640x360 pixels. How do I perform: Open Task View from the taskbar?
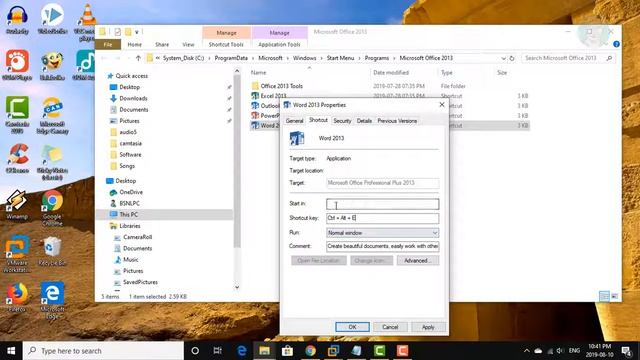click(x=218, y=351)
